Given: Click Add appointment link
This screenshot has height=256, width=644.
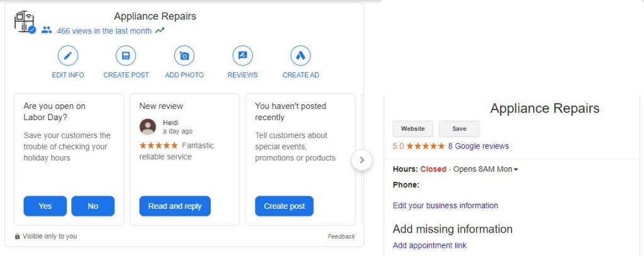Looking at the screenshot, I should click(x=430, y=245).
